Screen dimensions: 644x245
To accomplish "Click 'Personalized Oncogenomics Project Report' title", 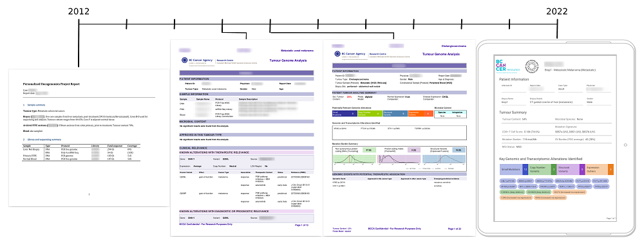I will point(52,84).
